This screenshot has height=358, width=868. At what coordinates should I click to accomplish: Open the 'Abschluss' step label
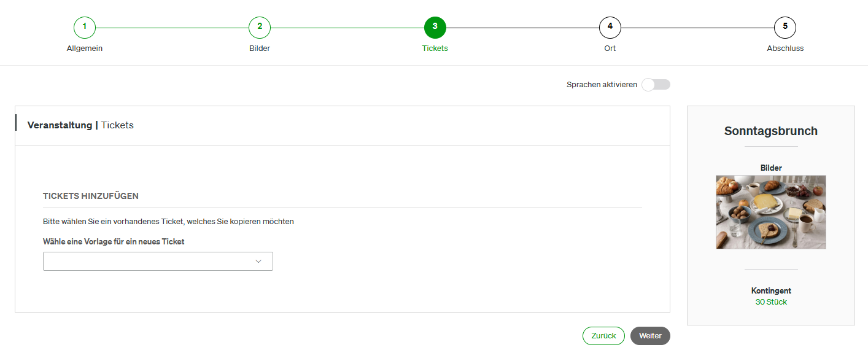[785, 49]
